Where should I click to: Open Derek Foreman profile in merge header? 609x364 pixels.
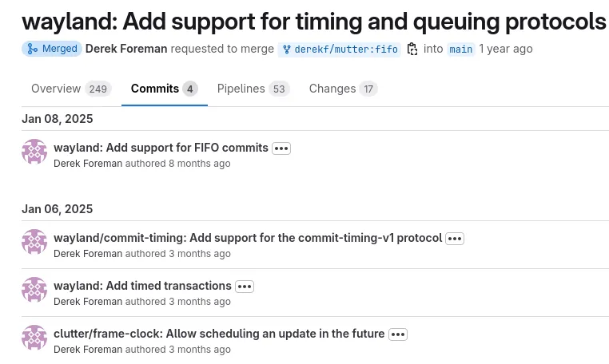(126, 49)
